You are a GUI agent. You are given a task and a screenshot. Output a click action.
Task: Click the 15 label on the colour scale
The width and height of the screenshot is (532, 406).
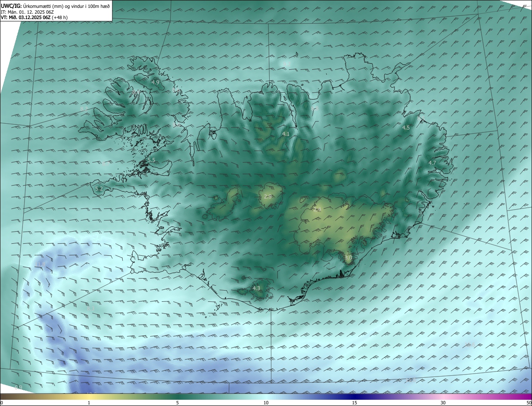click(x=355, y=403)
